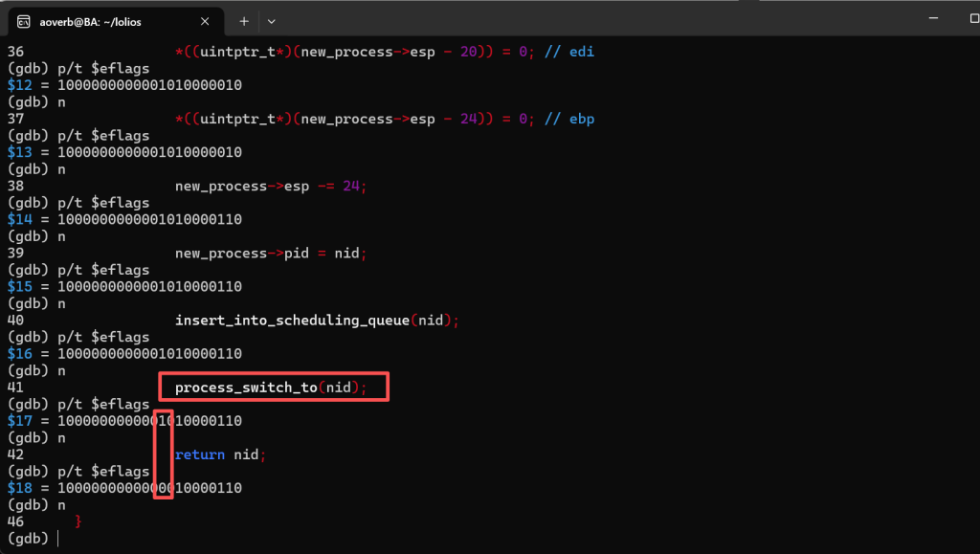
Task: Click the "// edi" code comment
Action: coord(570,52)
